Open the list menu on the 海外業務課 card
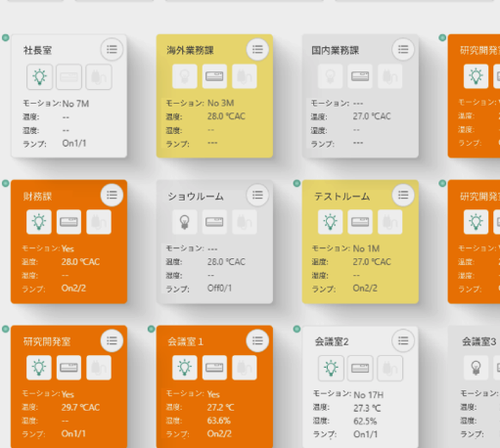This screenshot has width=500, height=448. 257,50
